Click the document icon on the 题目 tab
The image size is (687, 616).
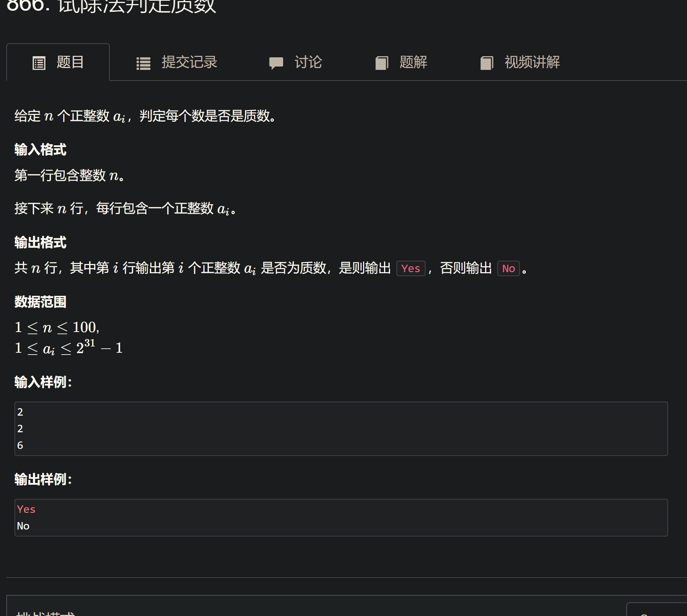[x=38, y=62]
